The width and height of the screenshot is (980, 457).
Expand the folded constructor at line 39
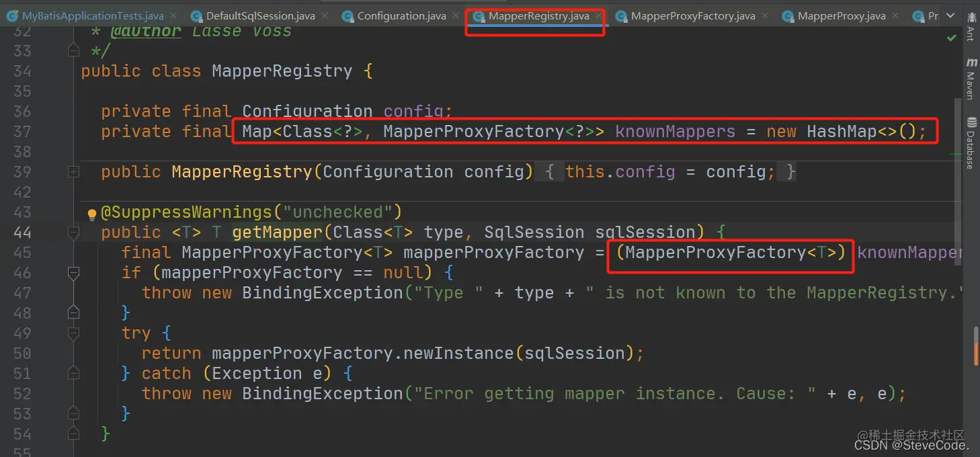[73, 172]
